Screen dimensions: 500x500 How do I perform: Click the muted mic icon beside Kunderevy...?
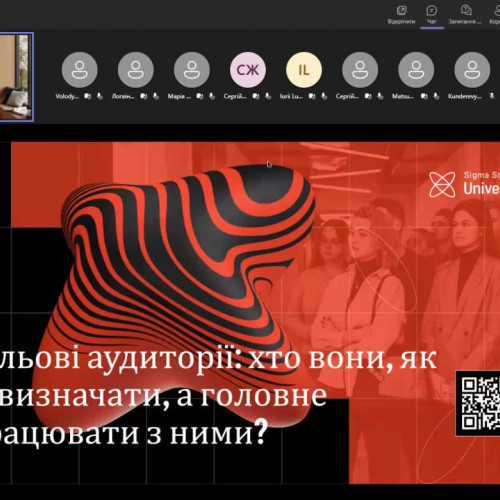492,96
